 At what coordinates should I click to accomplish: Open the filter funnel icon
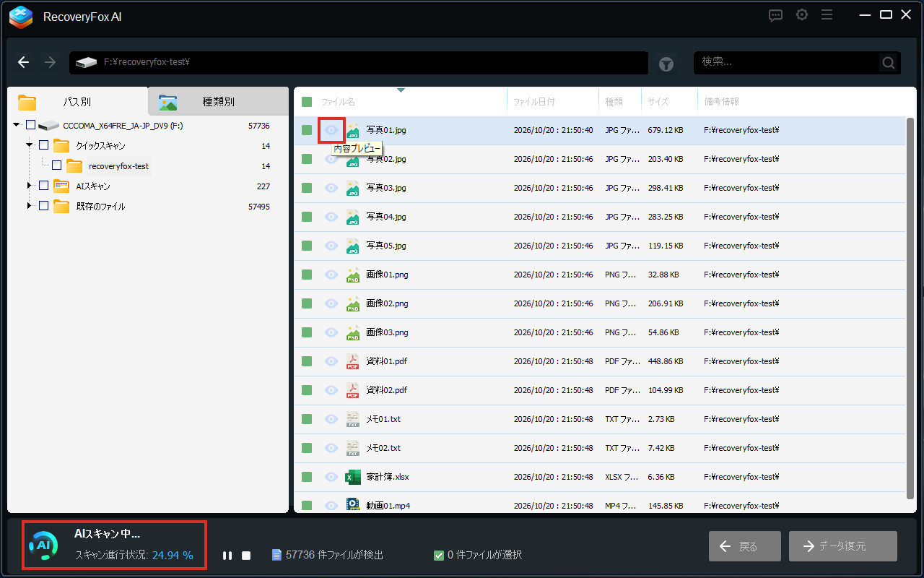666,64
